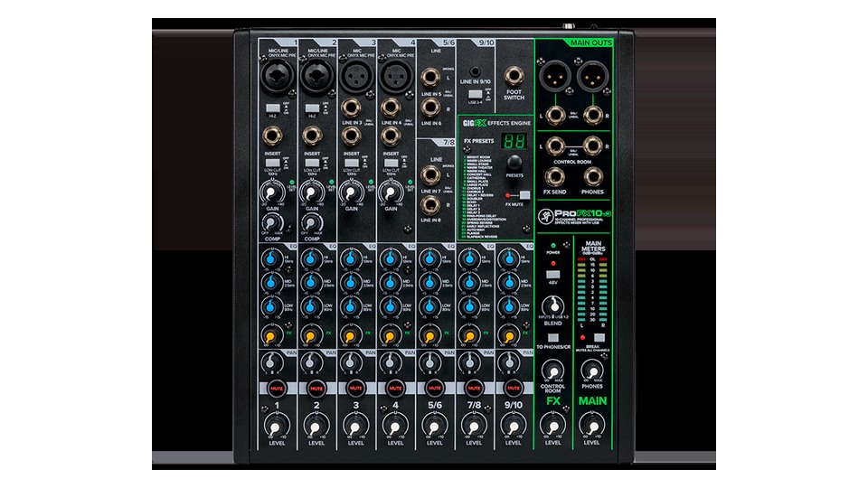
Task: Click the green POWER indicator LED
Action: (x=552, y=246)
